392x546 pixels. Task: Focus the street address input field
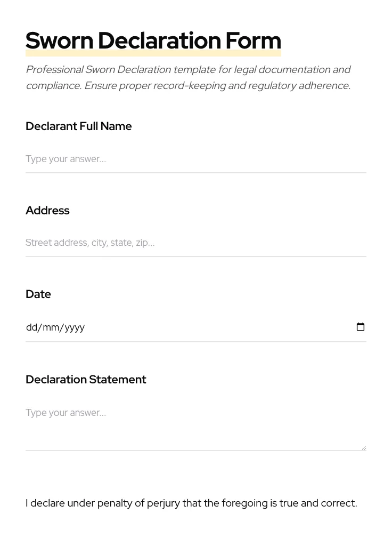pos(195,243)
